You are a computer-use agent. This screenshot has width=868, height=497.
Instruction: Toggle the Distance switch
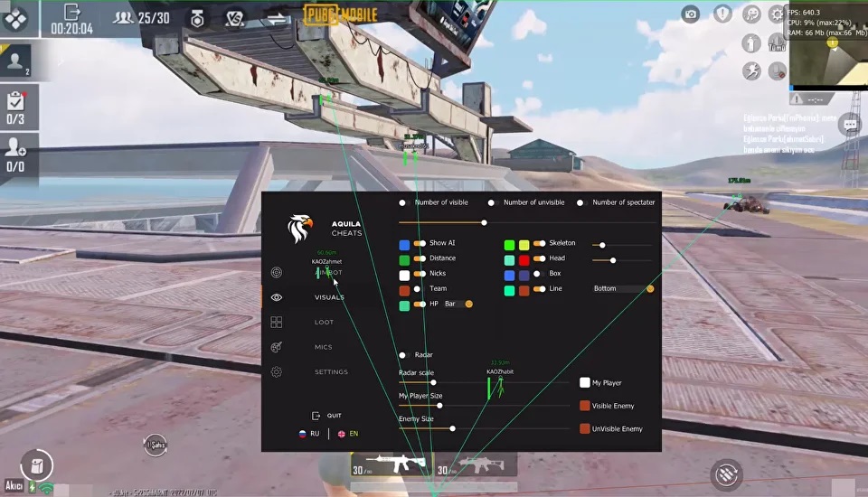point(420,258)
